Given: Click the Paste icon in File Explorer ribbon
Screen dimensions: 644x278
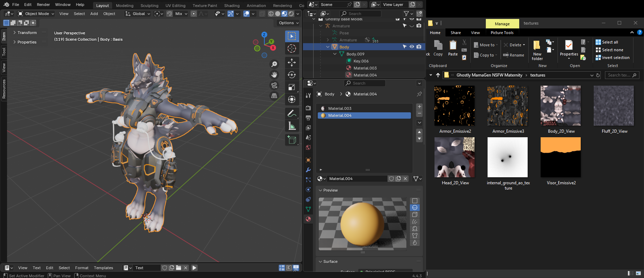Looking at the screenshot, I should [x=453, y=48].
